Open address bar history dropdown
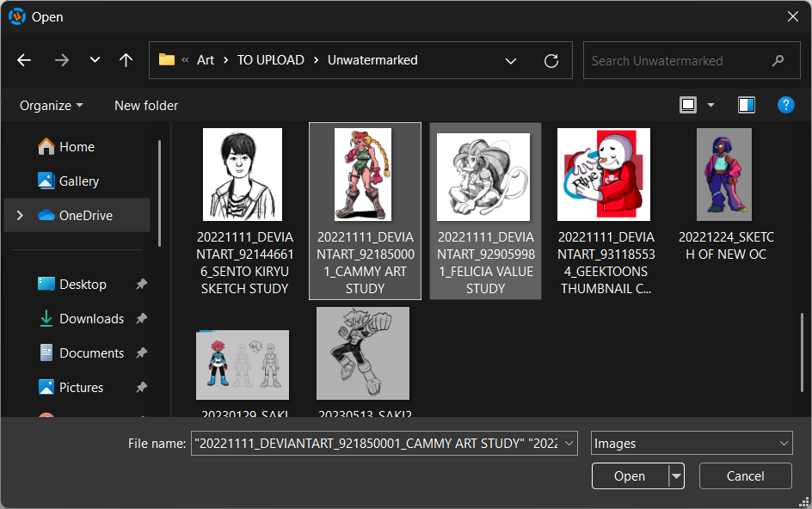The width and height of the screenshot is (812, 509). [x=511, y=61]
